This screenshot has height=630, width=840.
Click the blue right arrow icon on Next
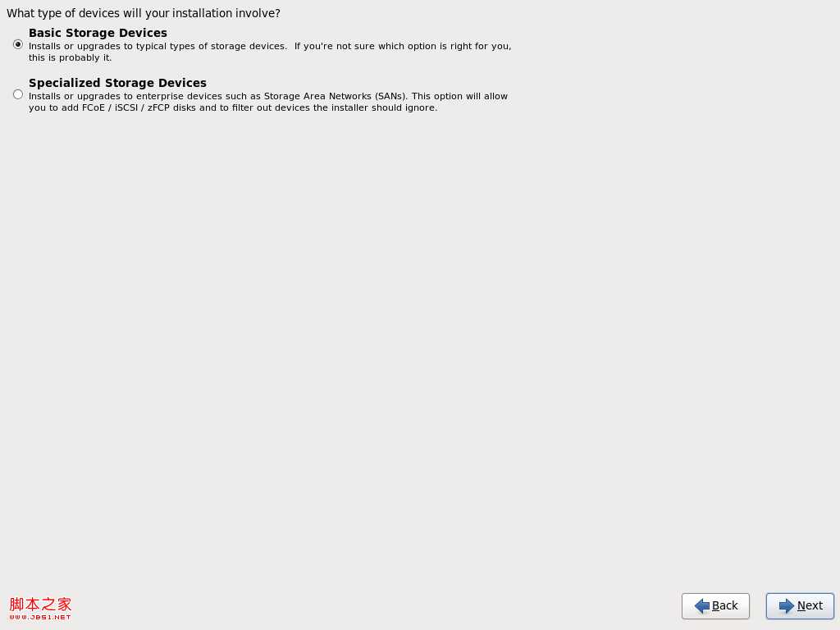pos(787,606)
